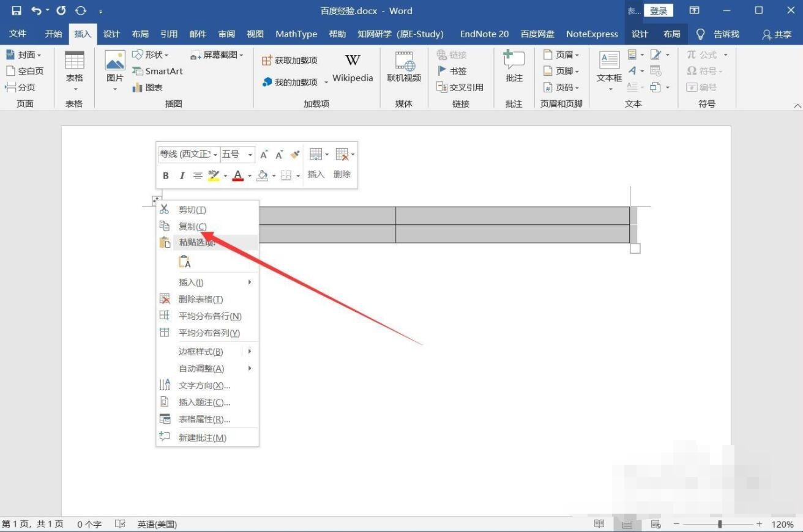The height and width of the screenshot is (532, 803).
Task: Open the 图片 picture insert button
Action: pyautogui.click(x=115, y=72)
